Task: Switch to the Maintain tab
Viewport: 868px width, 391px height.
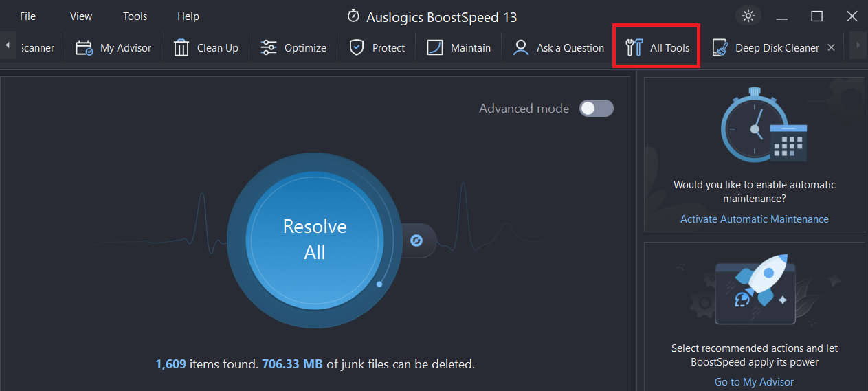Action: pos(458,47)
